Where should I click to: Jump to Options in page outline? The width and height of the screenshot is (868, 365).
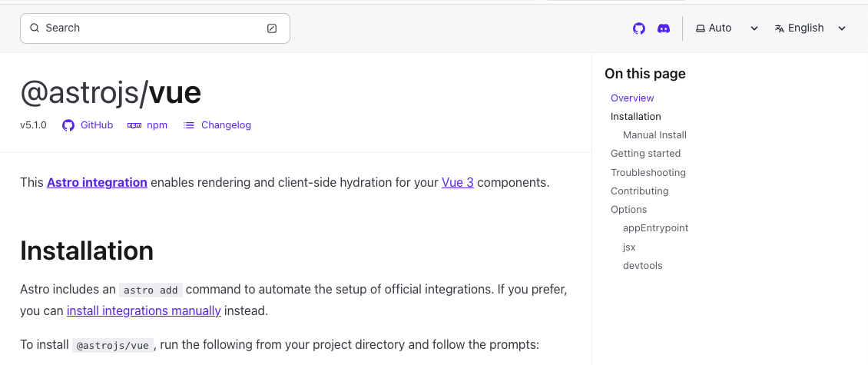(629, 209)
